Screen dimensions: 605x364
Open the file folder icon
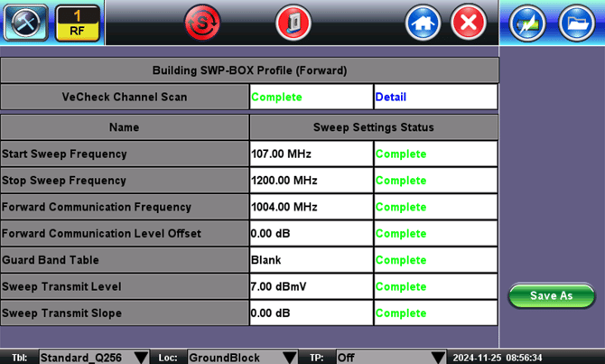pyautogui.click(x=576, y=23)
